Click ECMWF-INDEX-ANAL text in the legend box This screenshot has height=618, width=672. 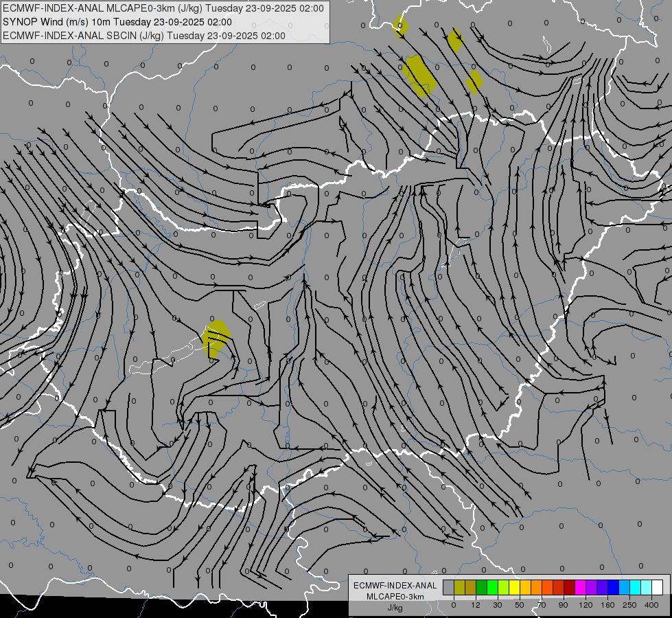395,586
